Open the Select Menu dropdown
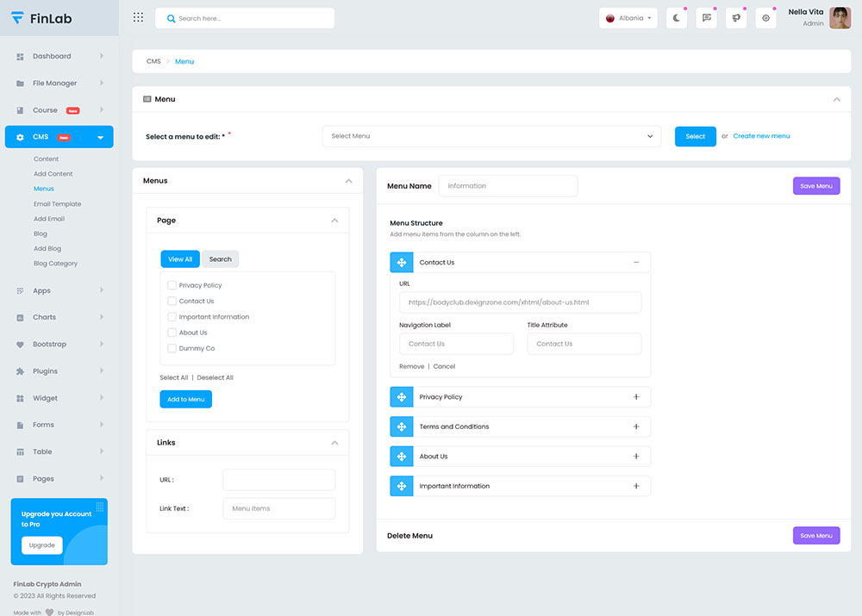862x616 pixels. [491, 136]
